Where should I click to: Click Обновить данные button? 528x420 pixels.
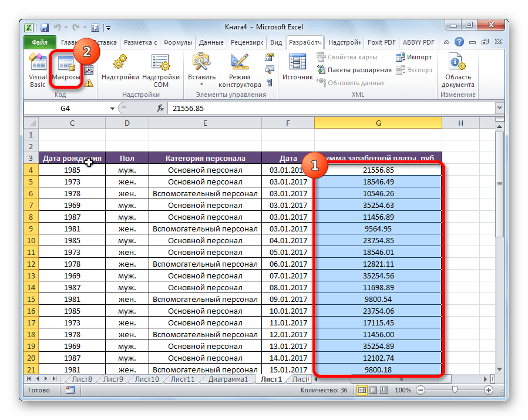click(351, 82)
